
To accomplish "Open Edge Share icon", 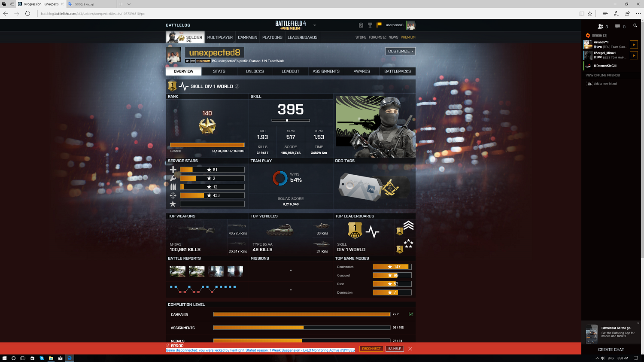I will pyautogui.click(x=627, y=14).
